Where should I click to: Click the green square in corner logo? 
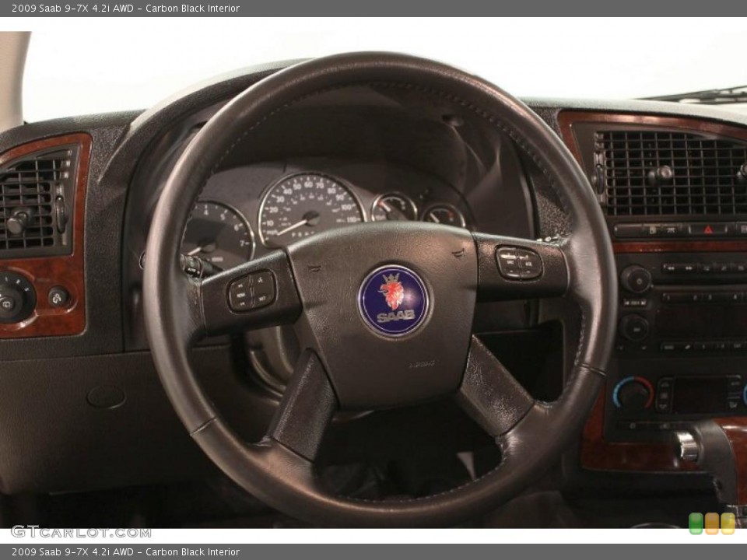tap(696, 523)
